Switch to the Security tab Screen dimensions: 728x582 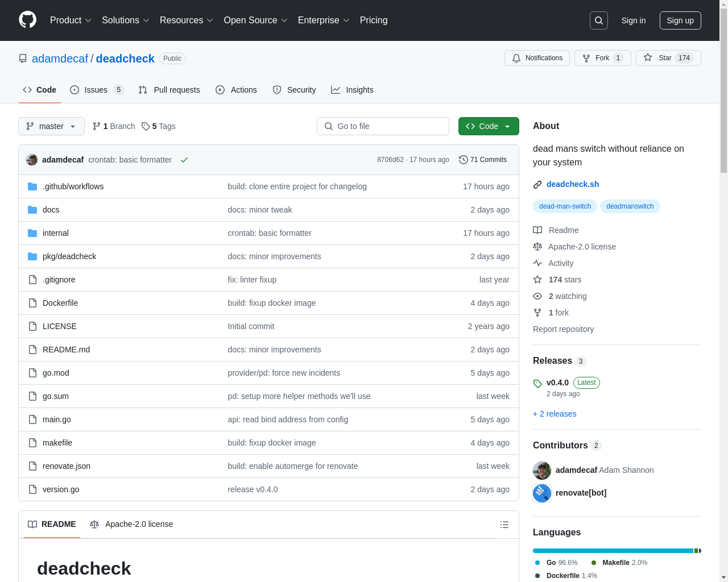point(294,90)
